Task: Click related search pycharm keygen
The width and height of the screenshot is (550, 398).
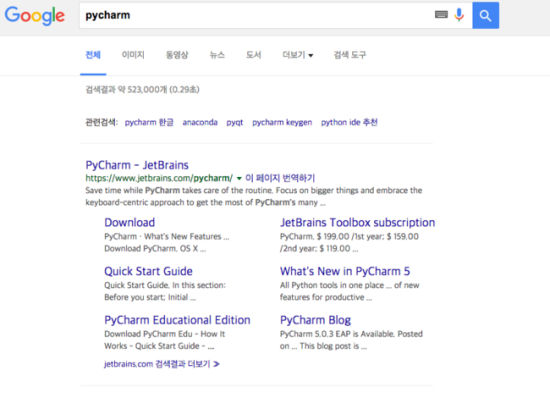Action: [282, 122]
